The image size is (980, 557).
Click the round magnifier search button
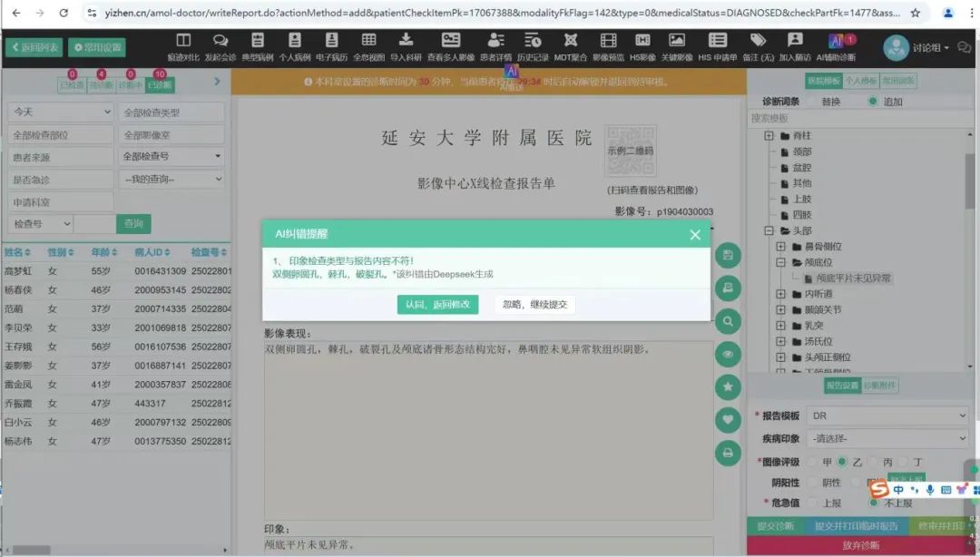click(728, 321)
